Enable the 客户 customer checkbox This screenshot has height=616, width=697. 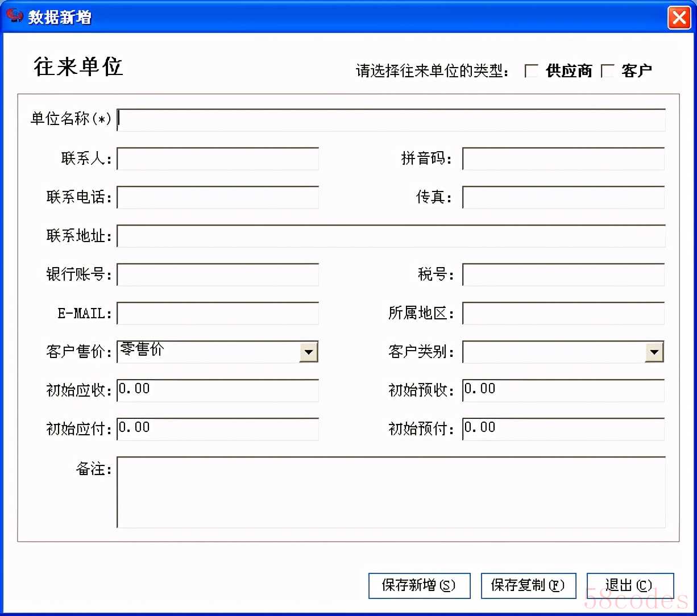click(x=608, y=70)
